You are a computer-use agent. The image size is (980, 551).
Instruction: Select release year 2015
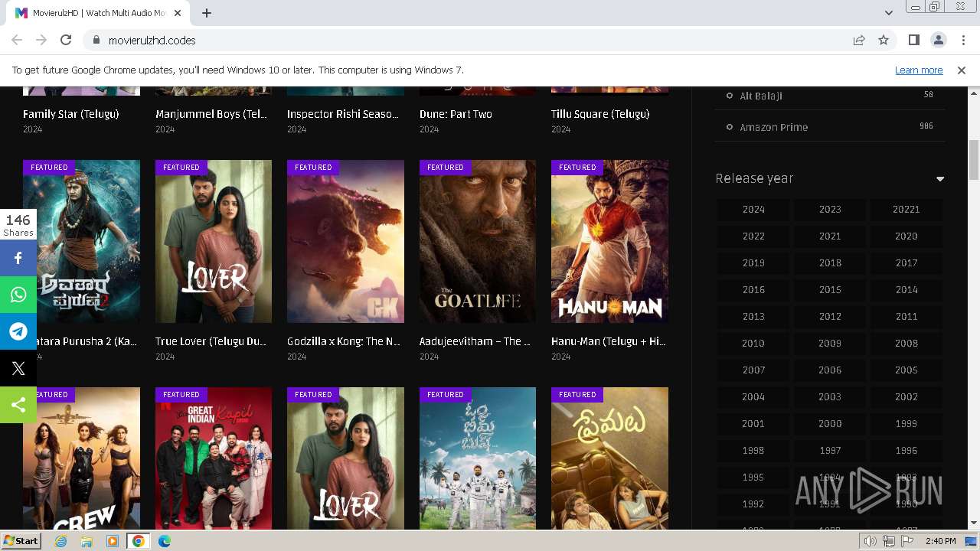click(830, 289)
